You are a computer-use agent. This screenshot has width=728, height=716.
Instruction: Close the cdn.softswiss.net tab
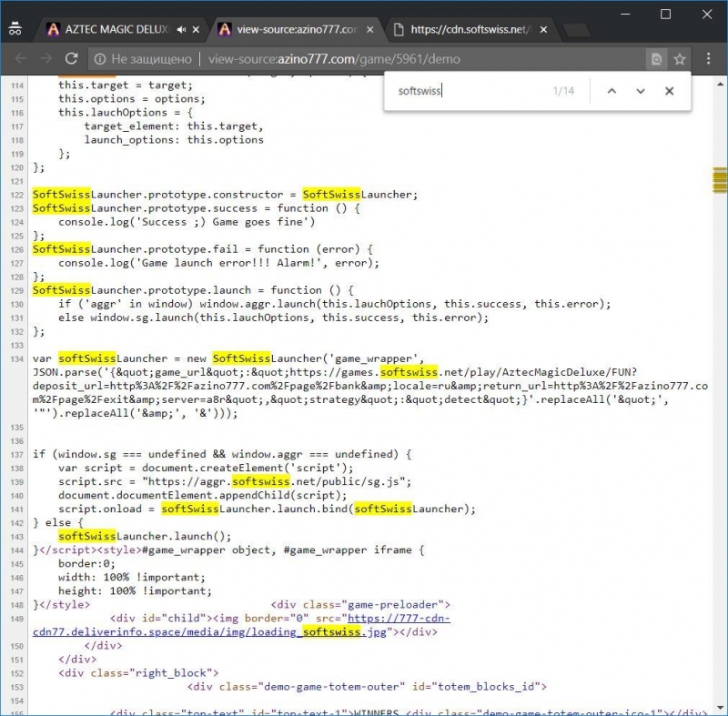[544, 30]
